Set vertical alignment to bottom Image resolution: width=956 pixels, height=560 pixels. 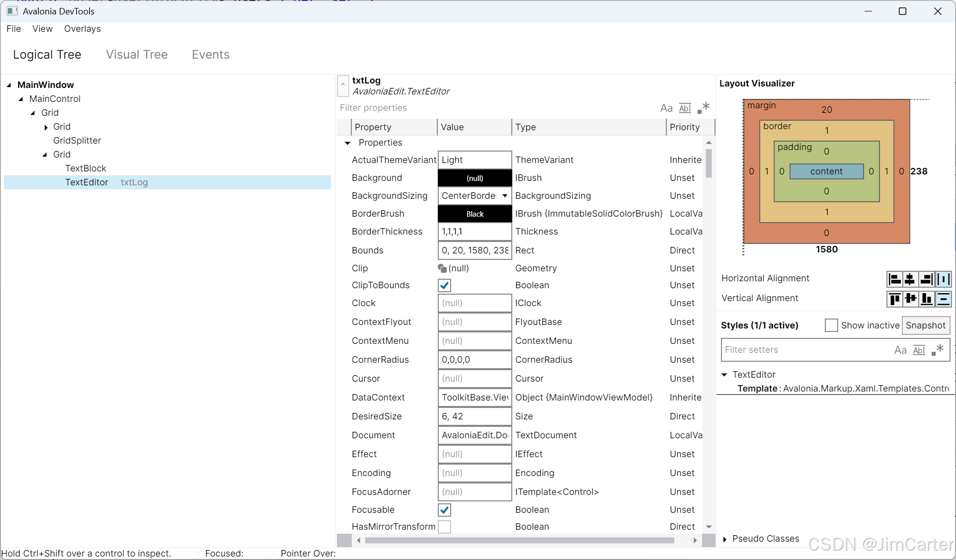(927, 299)
